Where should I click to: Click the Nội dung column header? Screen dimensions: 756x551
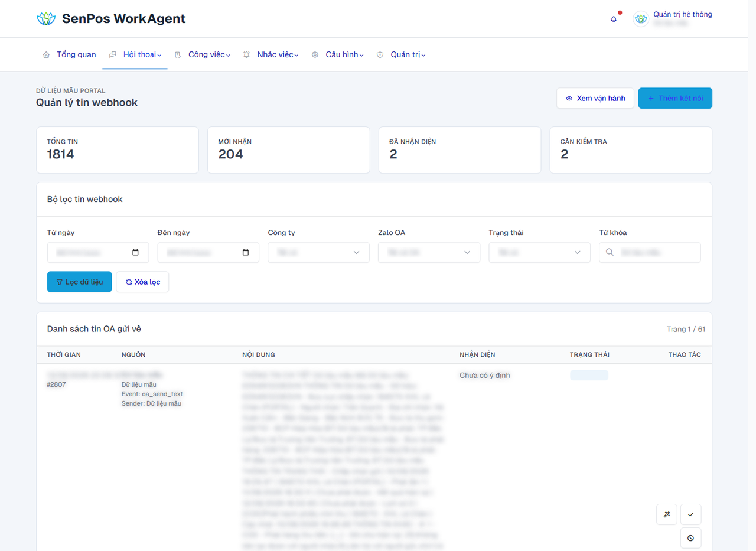point(259,355)
